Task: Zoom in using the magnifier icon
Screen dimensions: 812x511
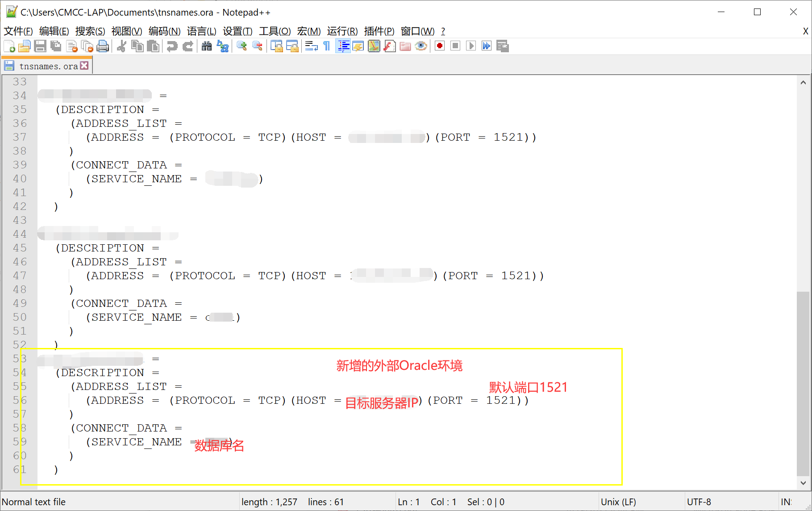Action: click(242, 46)
